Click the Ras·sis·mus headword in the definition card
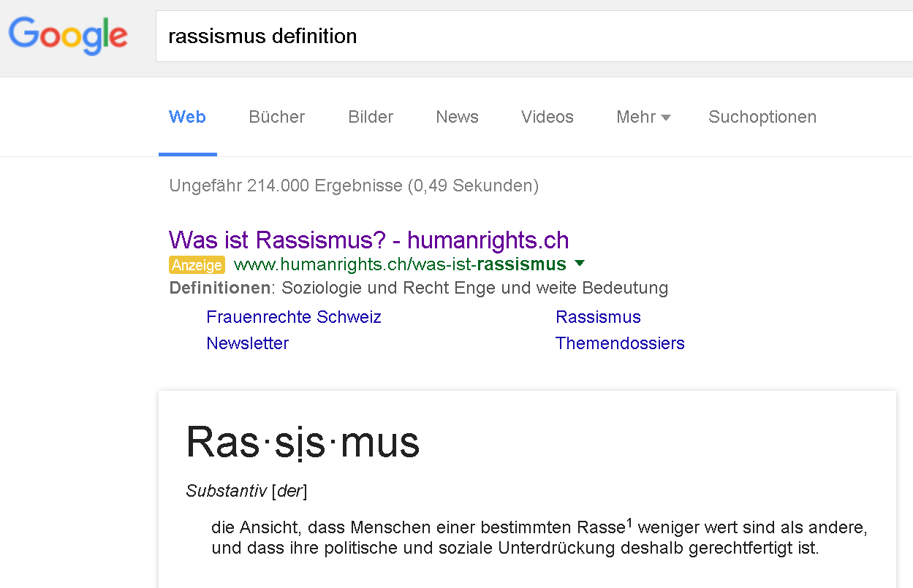913x588 pixels. click(303, 442)
